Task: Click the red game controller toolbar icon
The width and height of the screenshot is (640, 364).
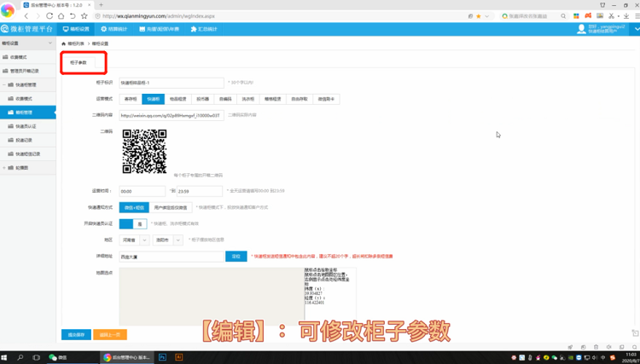Action: (x=588, y=16)
